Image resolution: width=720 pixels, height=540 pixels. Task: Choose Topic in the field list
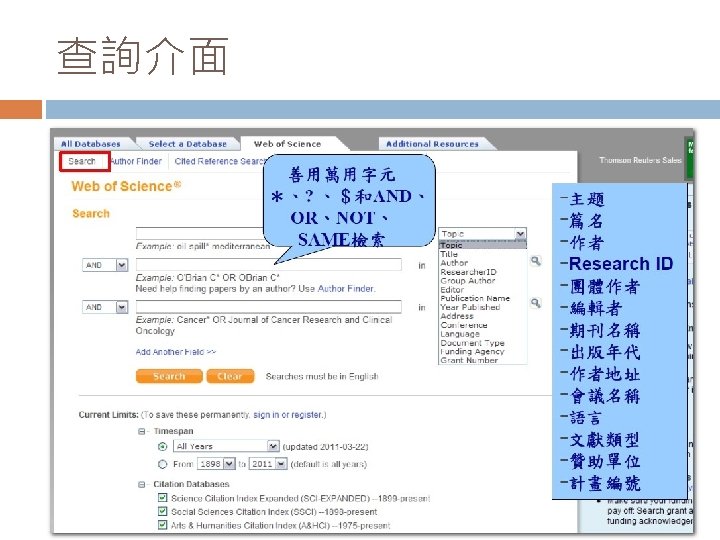click(482, 245)
